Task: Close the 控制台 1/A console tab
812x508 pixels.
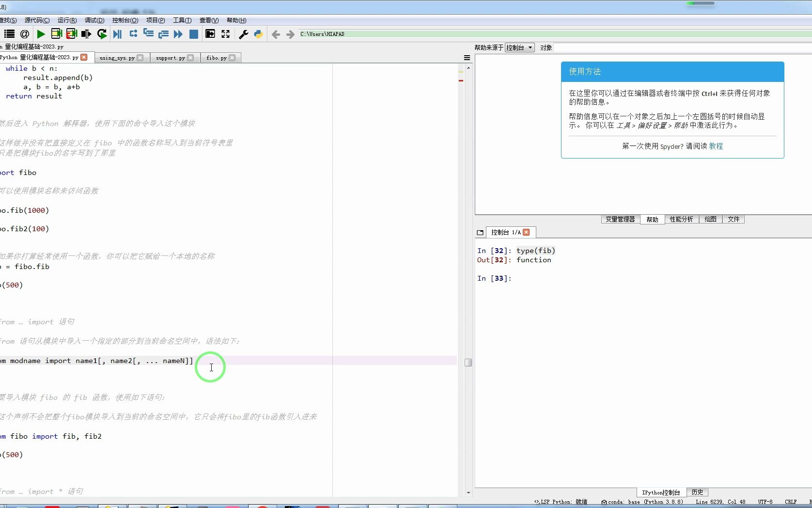Action: pyautogui.click(x=526, y=232)
